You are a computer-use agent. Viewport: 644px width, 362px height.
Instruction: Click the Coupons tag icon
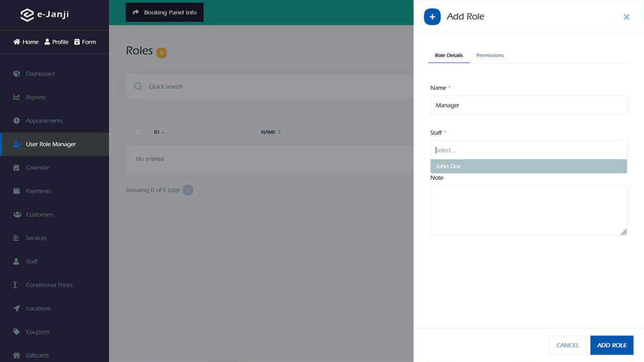click(x=16, y=332)
